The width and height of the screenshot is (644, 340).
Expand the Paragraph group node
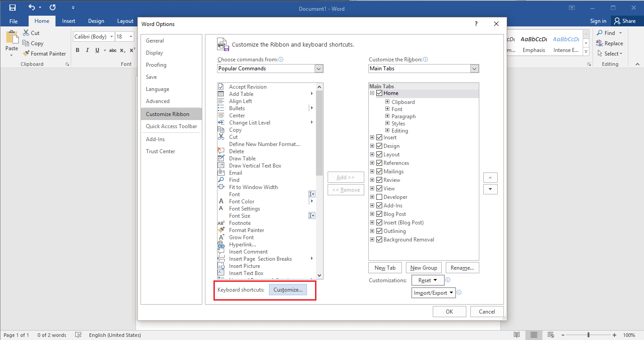(x=388, y=116)
